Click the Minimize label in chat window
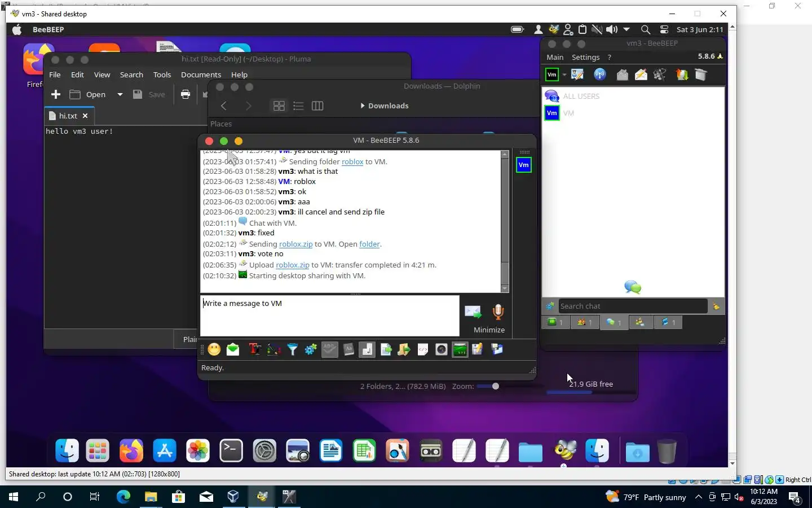Image resolution: width=812 pixels, height=508 pixels. click(x=489, y=330)
